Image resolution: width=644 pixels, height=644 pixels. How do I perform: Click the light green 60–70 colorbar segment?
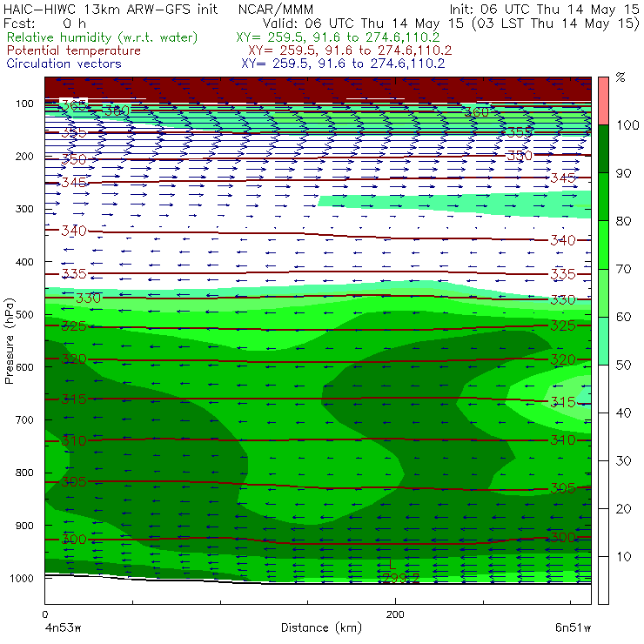click(603, 292)
